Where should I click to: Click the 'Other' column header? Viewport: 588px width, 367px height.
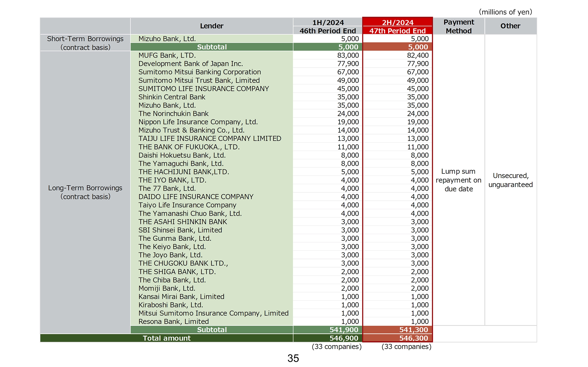click(x=510, y=26)
